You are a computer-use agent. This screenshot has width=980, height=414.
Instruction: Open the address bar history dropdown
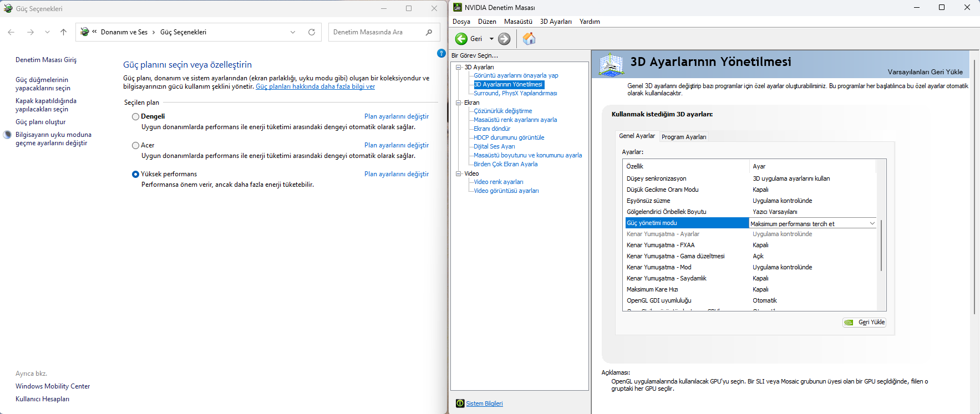click(293, 32)
